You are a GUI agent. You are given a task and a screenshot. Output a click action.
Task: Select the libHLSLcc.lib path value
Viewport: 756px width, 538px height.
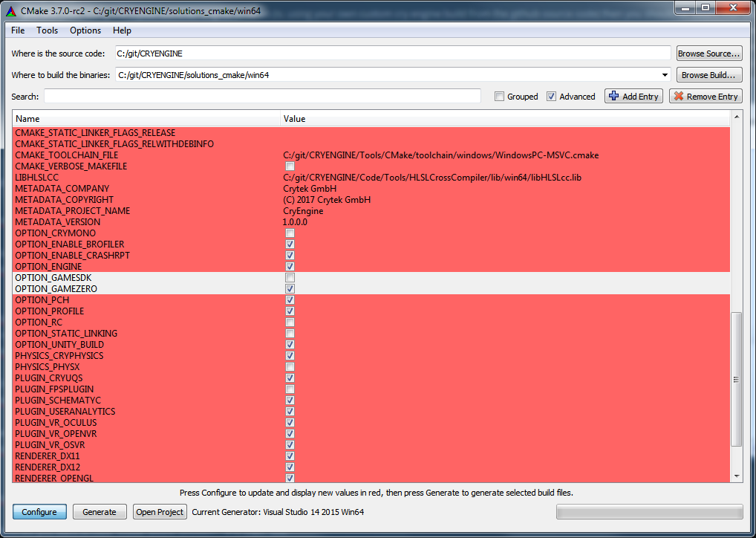[x=432, y=178]
